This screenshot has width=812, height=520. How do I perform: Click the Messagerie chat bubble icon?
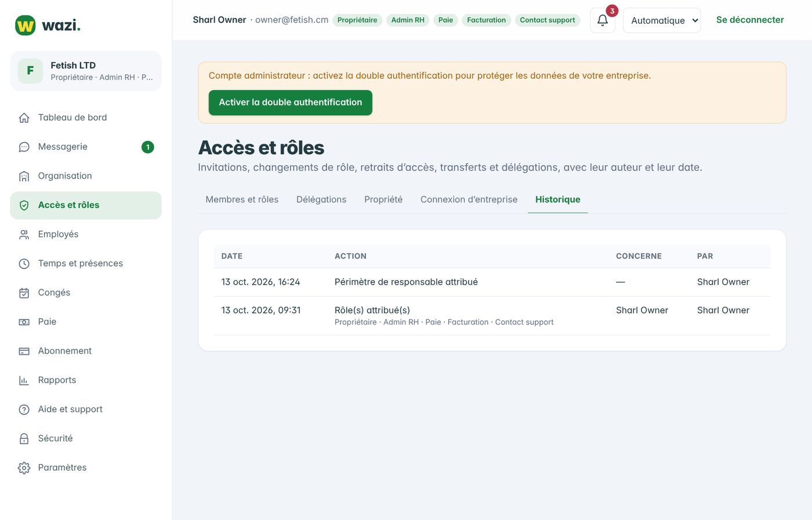tap(24, 147)
